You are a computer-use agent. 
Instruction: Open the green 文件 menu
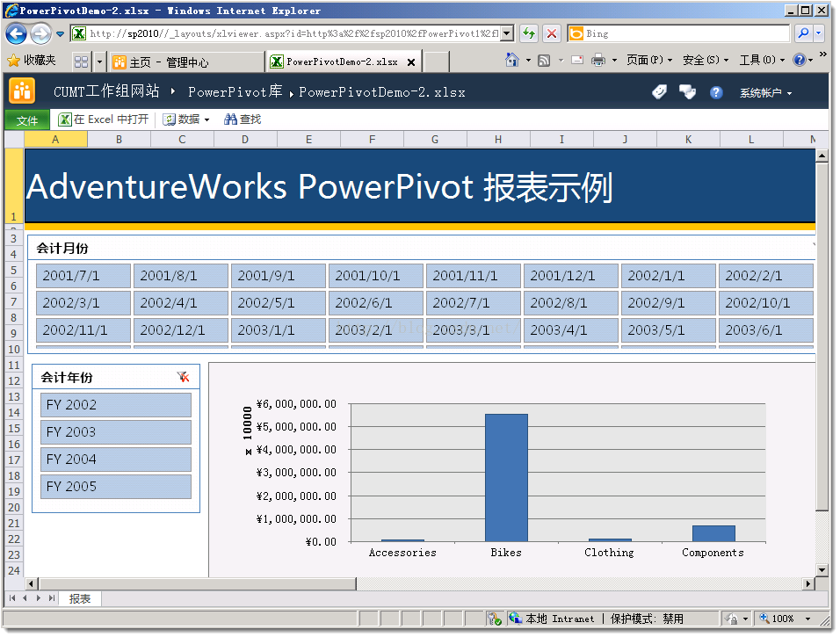tap(26, 120)
